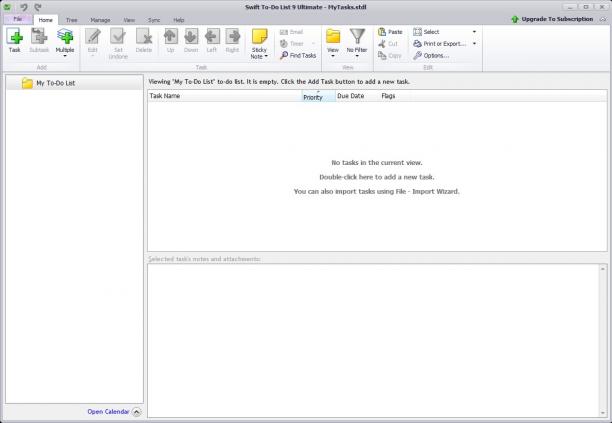Sort by Task Name column header

point(225,96)
